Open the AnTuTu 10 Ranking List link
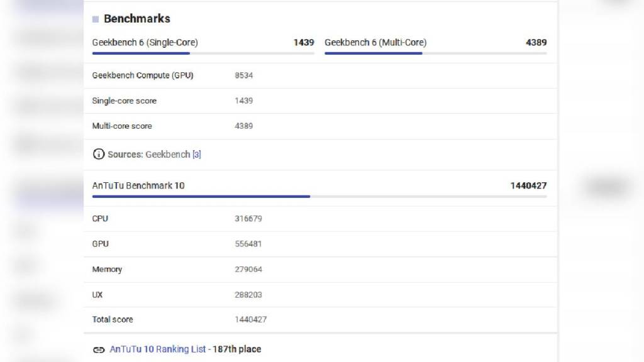 click(158, 349)
